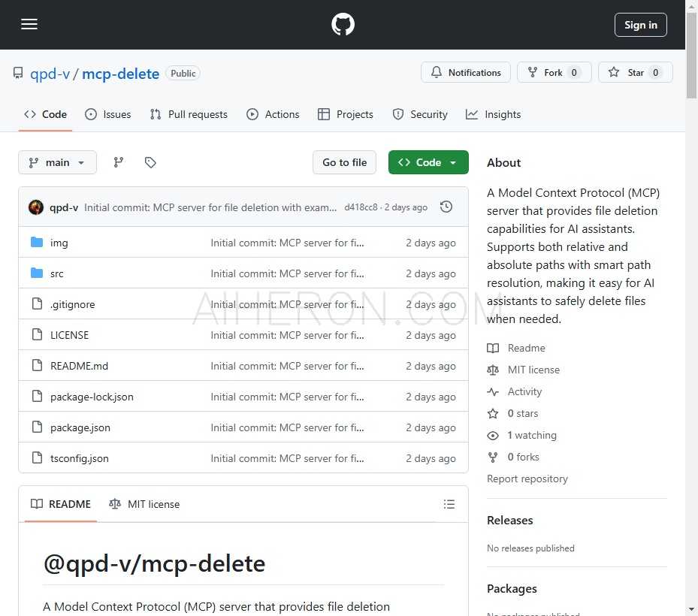Click the MIT license scale icon in About
This screenshot has height=616, width=698.
pos(493,370)
